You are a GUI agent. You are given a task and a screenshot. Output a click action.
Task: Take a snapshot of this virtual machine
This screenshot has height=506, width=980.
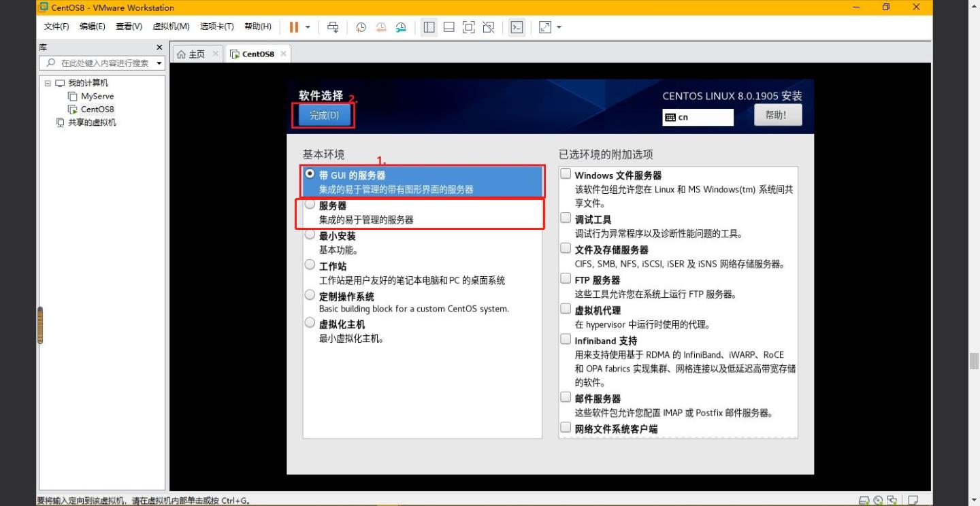[361, 27]
